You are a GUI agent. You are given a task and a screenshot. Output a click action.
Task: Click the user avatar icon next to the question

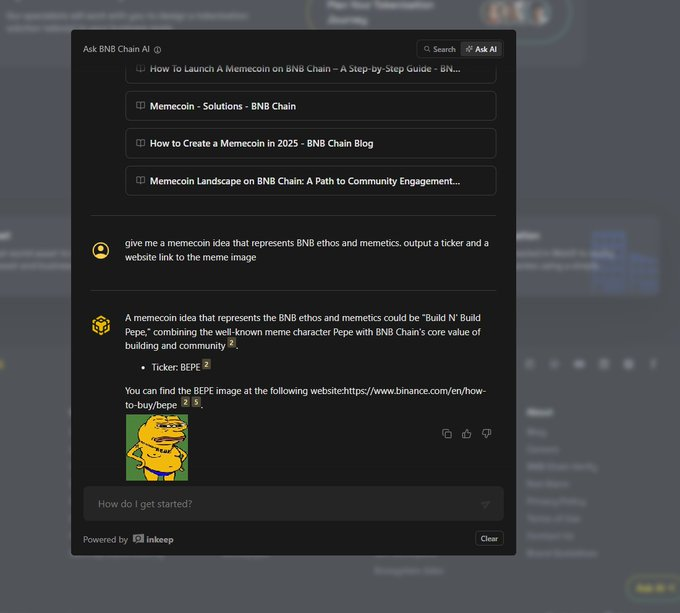click(101, 251)
